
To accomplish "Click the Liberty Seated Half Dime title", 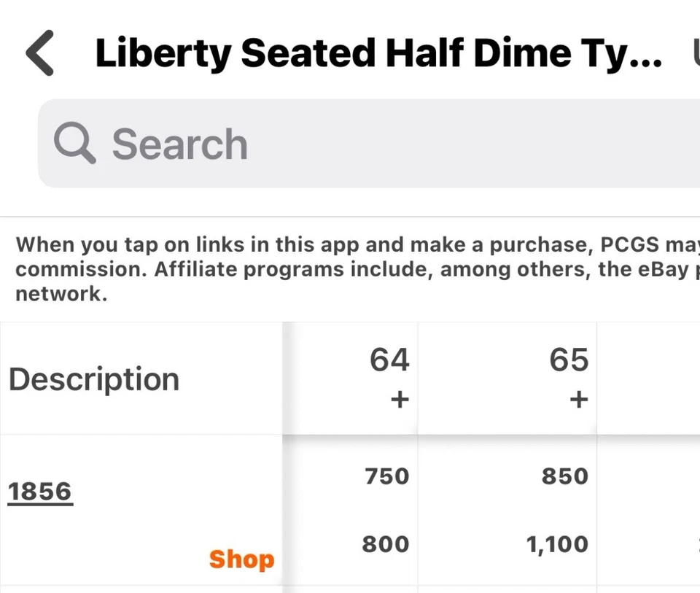I will point(378,54).
